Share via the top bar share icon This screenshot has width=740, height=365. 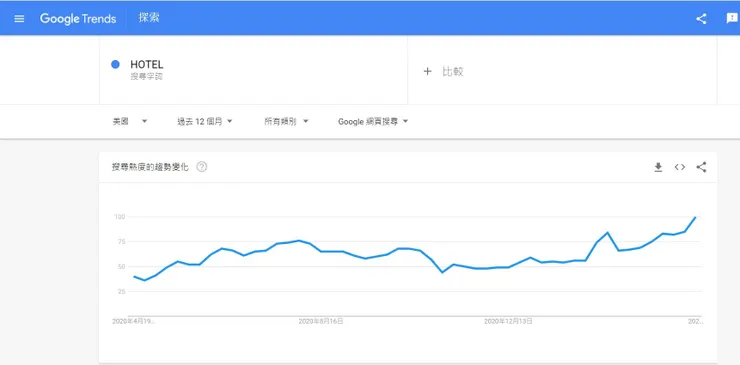701,19
